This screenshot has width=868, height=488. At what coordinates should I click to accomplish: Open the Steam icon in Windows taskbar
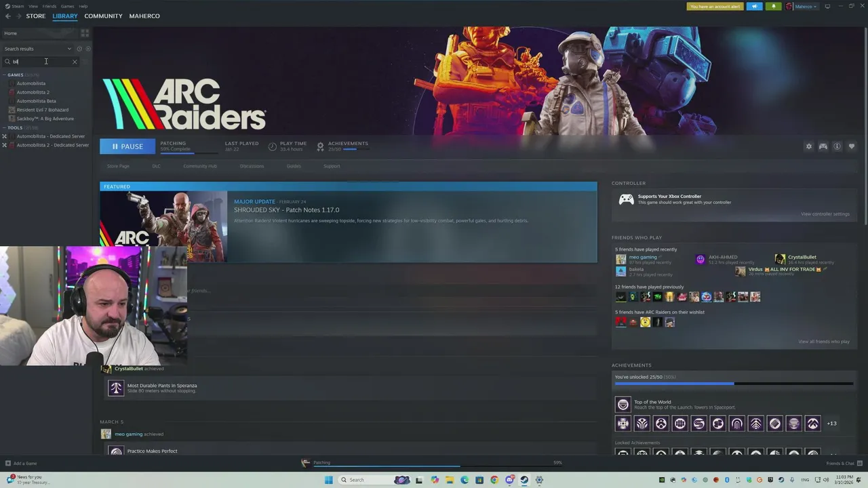click(x=524, y=480)
